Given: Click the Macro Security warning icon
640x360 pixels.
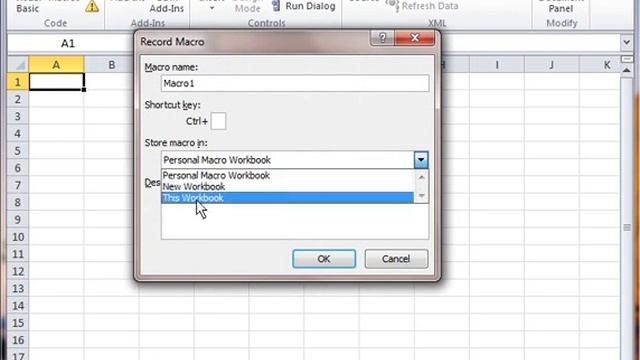Looking at the screenshot, I should (x=92, y=6).
